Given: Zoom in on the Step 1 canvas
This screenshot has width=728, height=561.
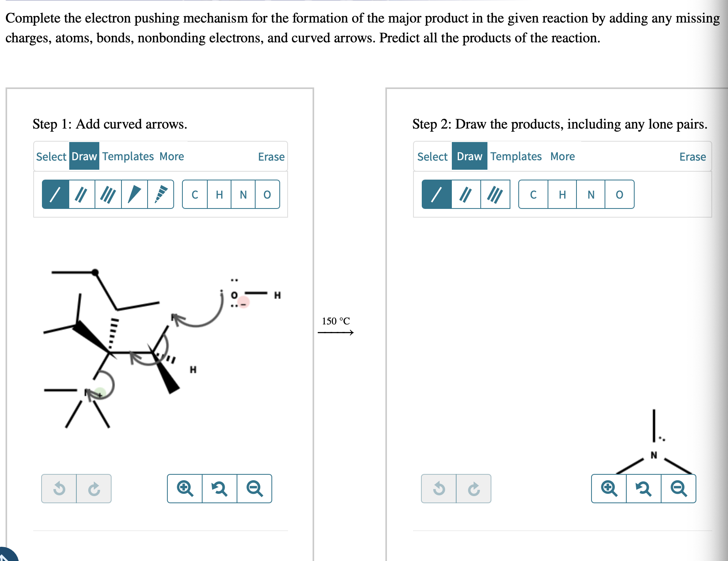Looking at the screenshot, I should point(184,489).
